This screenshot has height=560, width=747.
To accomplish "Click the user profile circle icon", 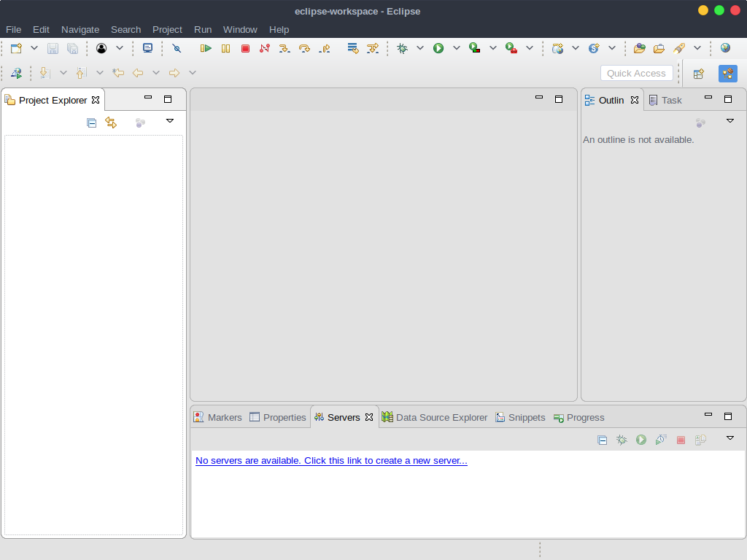I will (101, 48).
